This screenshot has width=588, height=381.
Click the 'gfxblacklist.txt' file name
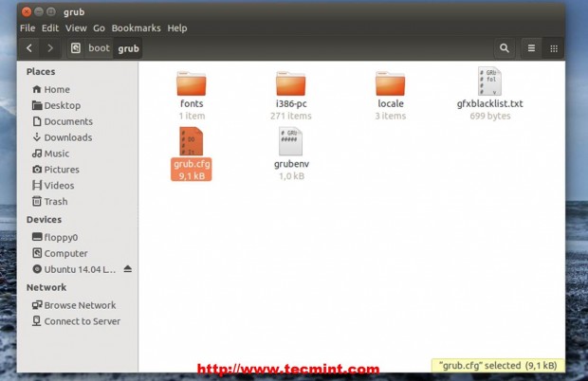pyautogui.click(x=489, y=103)
